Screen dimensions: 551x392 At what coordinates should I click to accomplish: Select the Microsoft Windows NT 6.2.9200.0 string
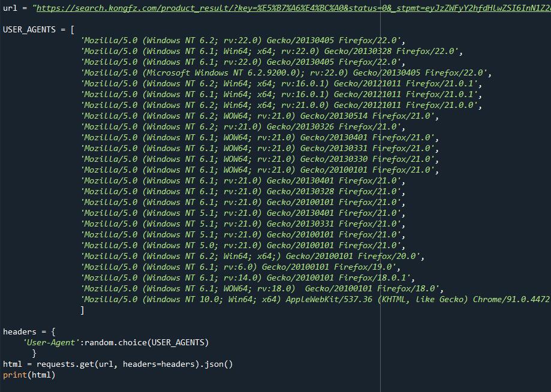click(x=285, y=73)
